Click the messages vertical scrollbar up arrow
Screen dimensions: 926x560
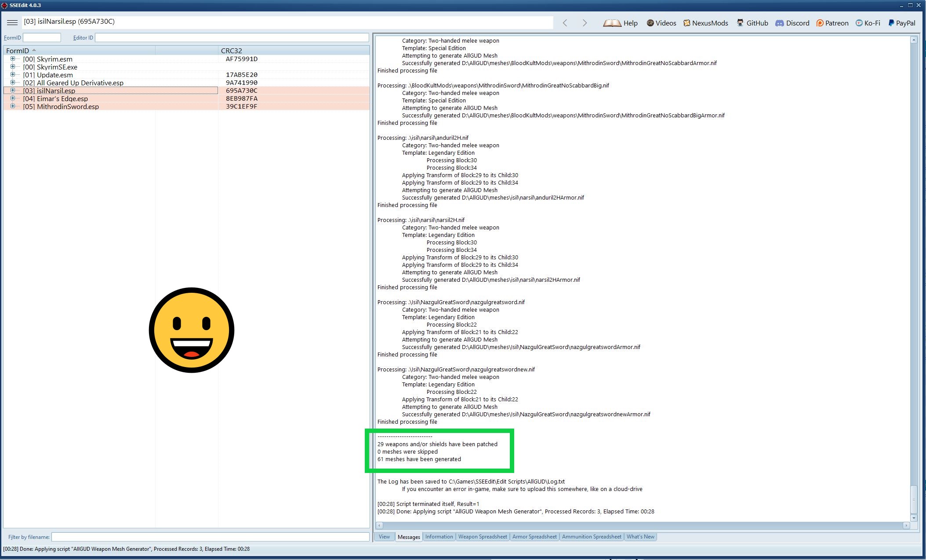point(914,40)
